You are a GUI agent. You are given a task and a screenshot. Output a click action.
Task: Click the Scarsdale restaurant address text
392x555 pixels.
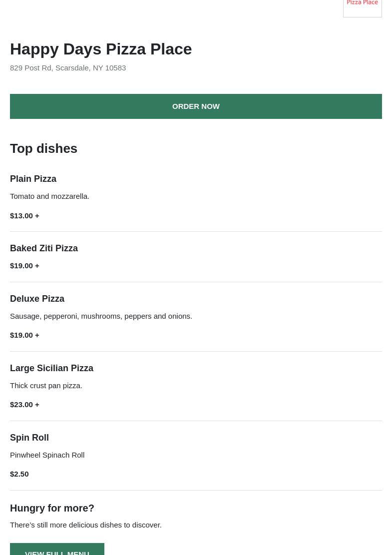[68, 67]
